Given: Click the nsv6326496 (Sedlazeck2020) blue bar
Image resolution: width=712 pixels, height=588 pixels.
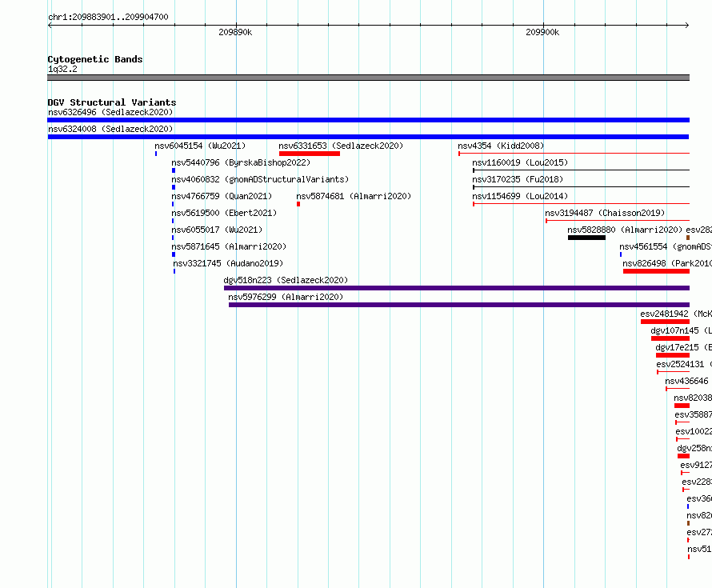Looking at the screenshot, I should point(368,120).
